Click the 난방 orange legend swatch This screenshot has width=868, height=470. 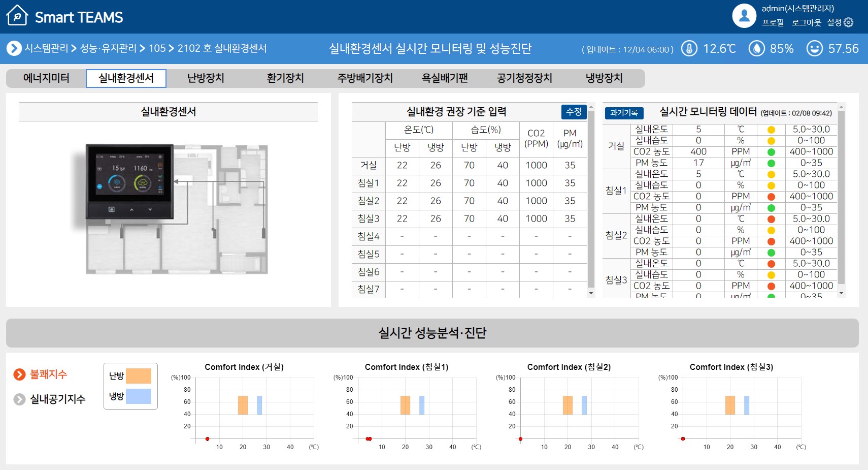(139, 376)
